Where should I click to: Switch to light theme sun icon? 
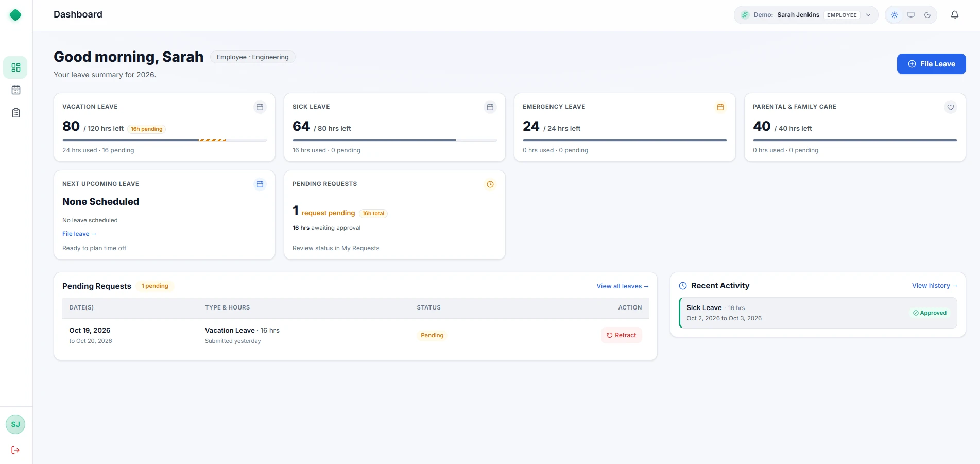pos(895,15)
